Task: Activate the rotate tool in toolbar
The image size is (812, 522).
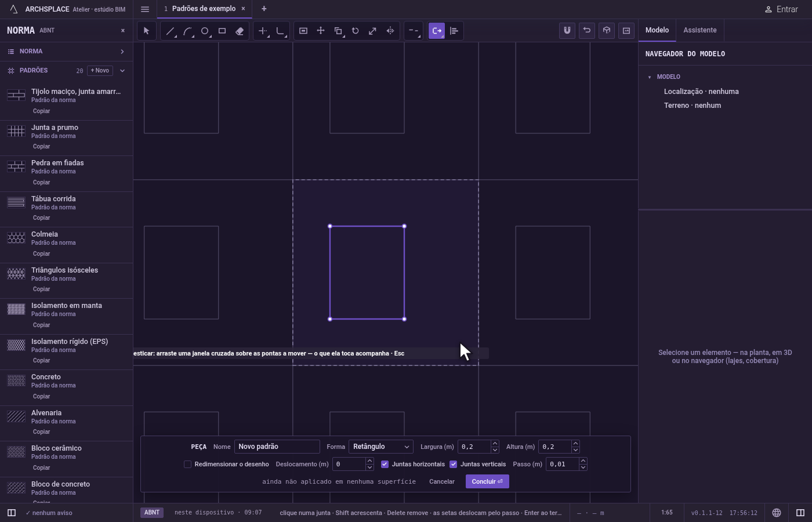Action: 356,31
